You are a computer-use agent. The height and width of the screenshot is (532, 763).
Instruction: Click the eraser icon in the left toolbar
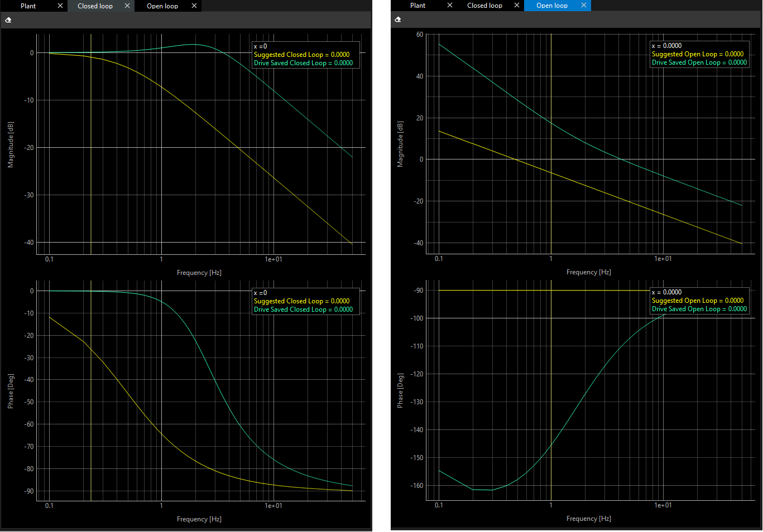(x=8, y=19)
